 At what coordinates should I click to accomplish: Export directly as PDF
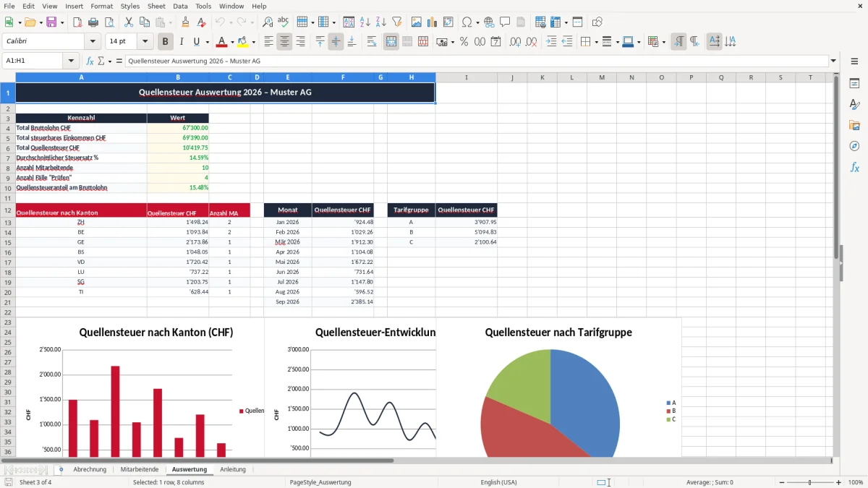pyautogui.click(x=77, y=22)
